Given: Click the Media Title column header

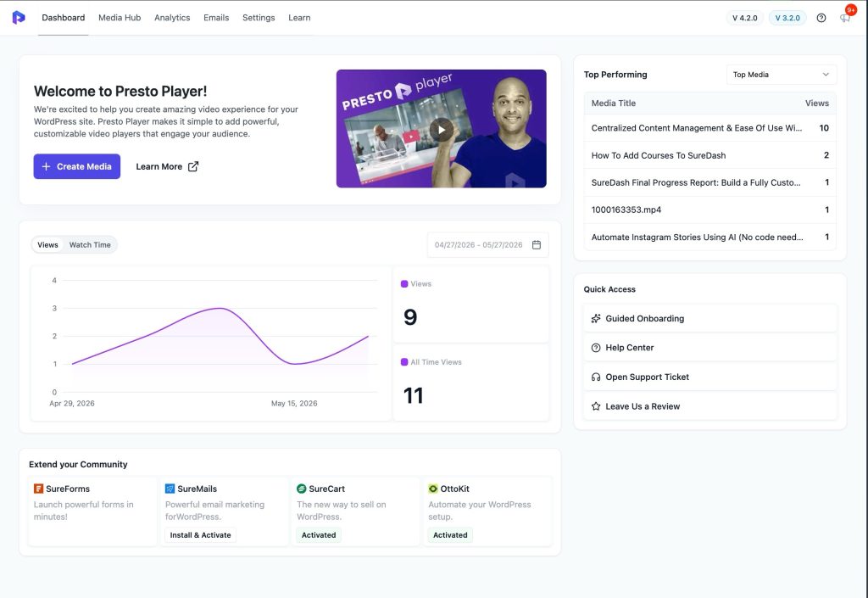Looking at the screenshot, I should (x=614, y=103).
